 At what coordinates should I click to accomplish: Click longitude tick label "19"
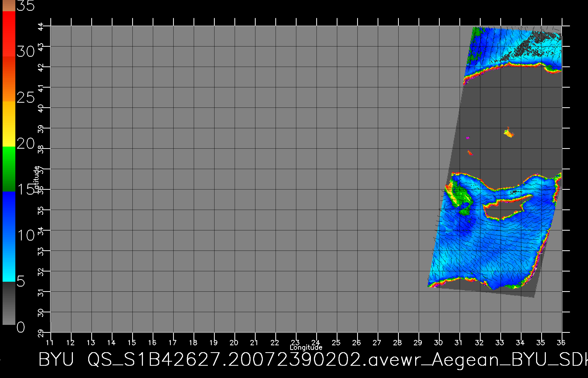pos(214,342)
